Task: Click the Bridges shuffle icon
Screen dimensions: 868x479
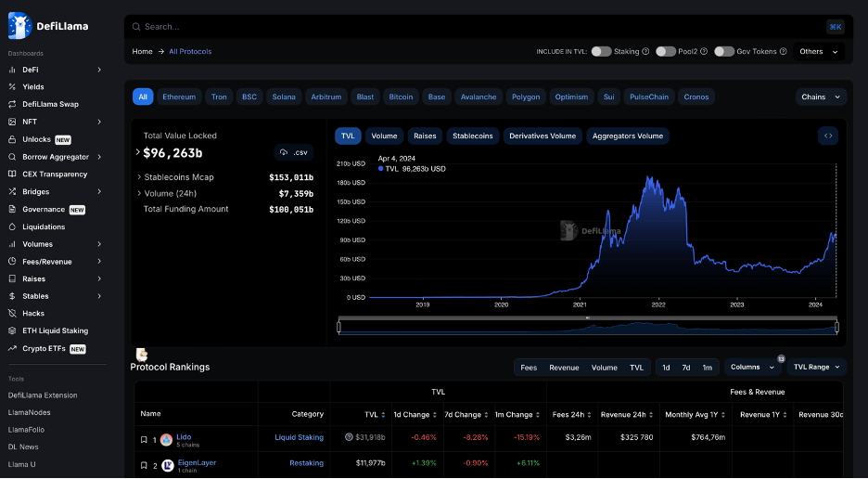Action: coord(12,192)
